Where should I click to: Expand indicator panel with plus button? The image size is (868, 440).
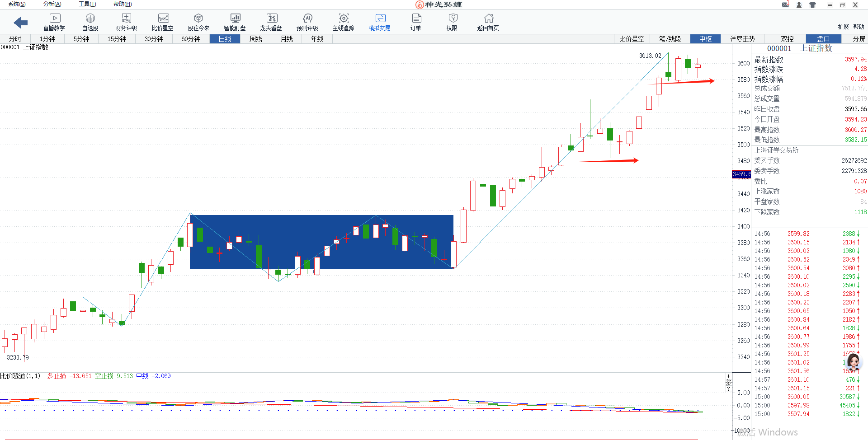pyautogui.click(x=728, y=376)
